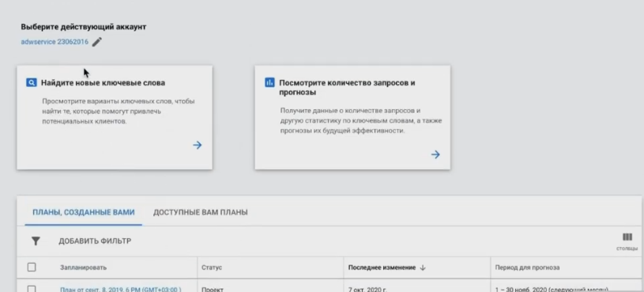The width and height of the screenshot is (644, 292).
Task: Select 'Найдите новые ключевые слова' card title
Action: point(103,82)
